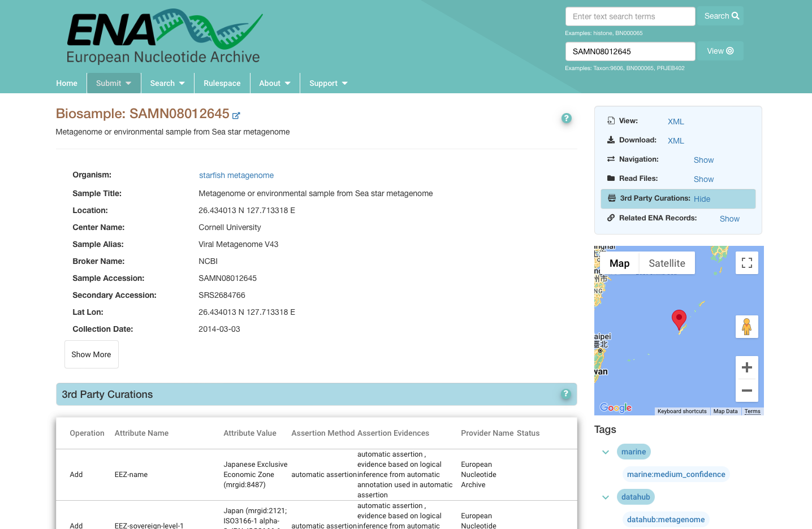
Task: Select the marine:medium_confidence tag
Action: 676,474
